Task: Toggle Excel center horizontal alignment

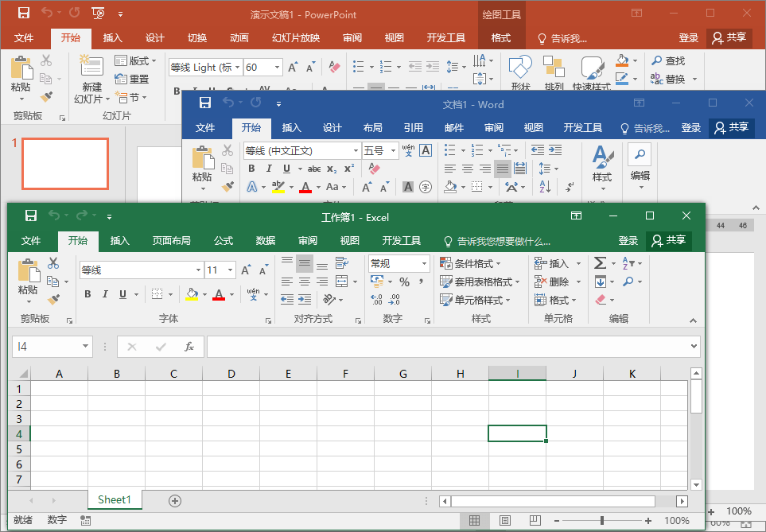Action: 305,282
